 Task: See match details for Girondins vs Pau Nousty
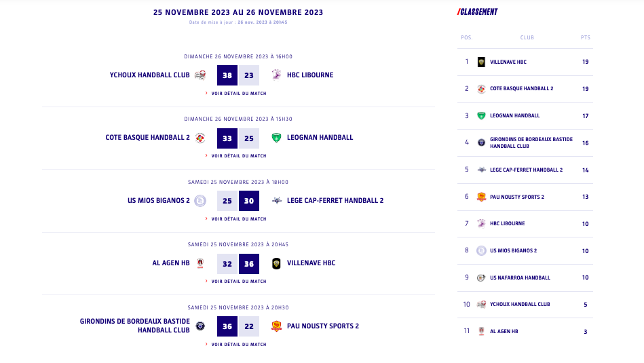click(238, 345)
